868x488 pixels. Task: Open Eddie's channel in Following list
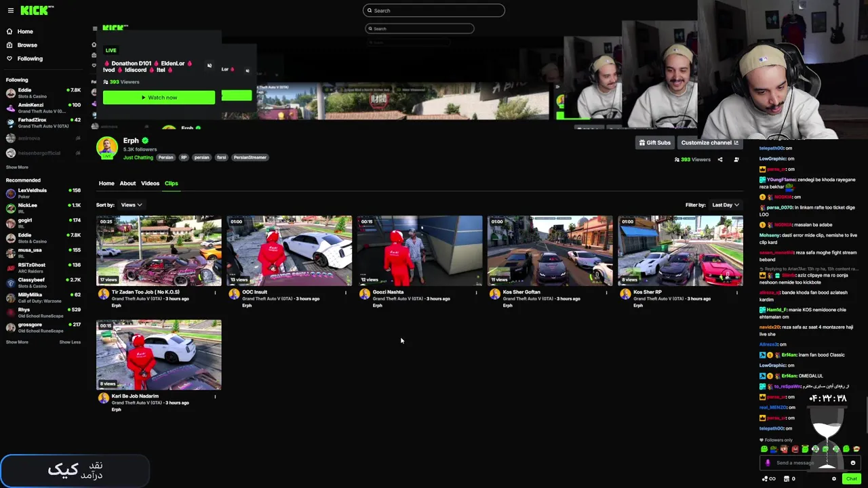pos(43,93)
